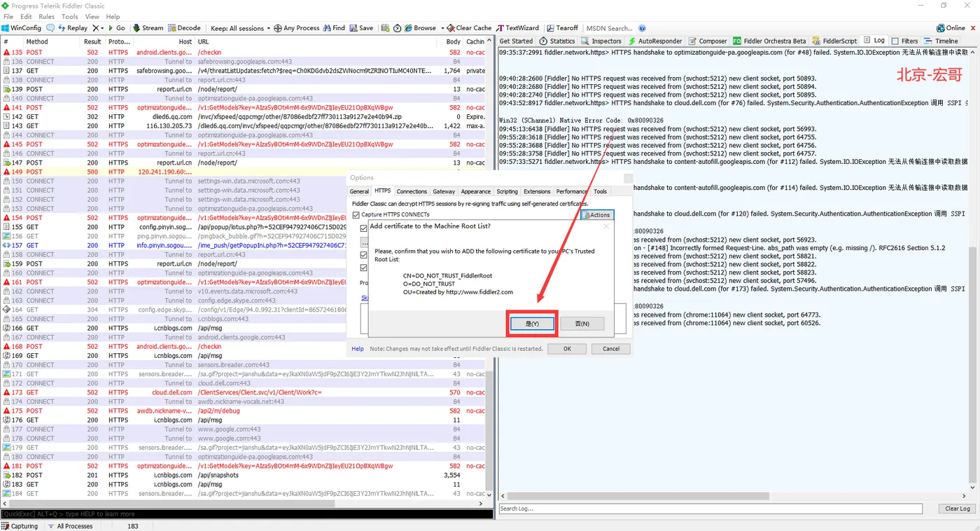Click the Capturing status bar indicator
Image resolution: width=980 pixels, height=531 pixels.
(x=20, y=526)
